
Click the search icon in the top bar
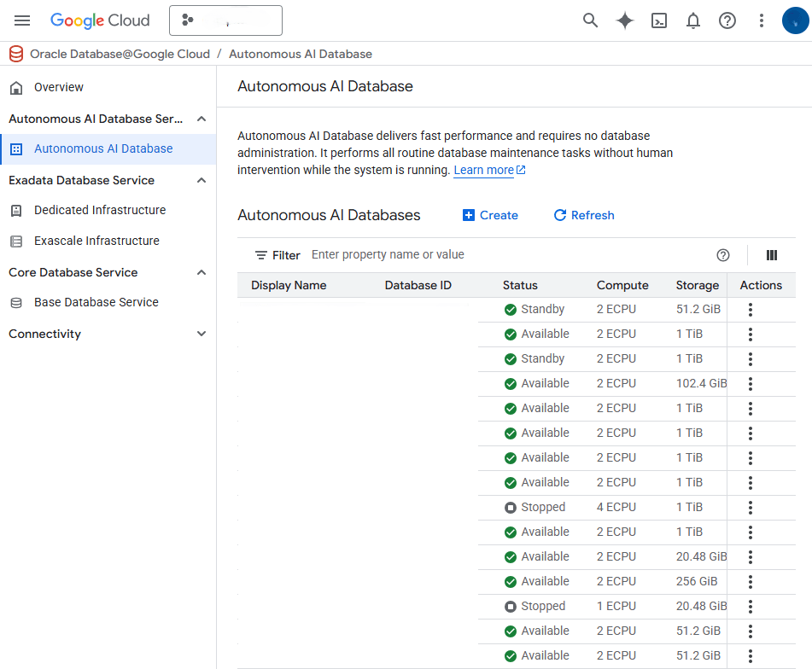click(590, 20)
